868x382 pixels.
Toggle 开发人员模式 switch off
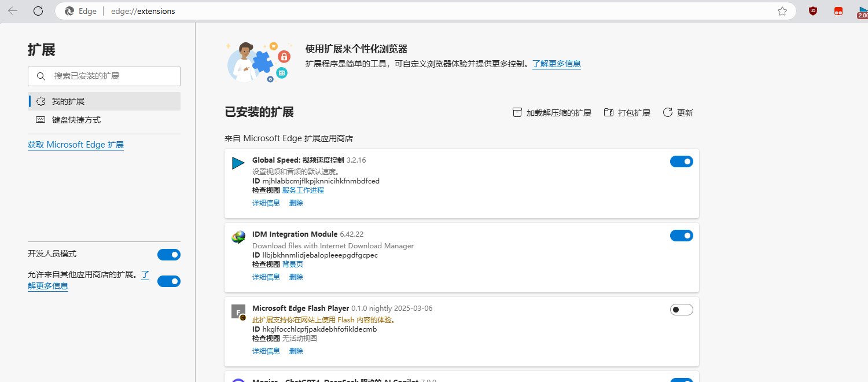point(169,255)
